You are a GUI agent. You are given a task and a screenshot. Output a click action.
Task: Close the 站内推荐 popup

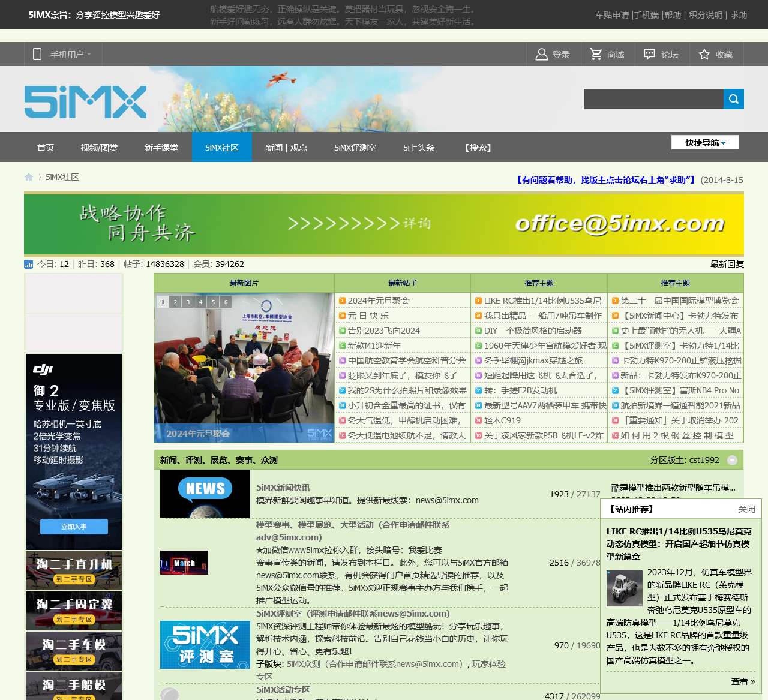tap(746, 509)
